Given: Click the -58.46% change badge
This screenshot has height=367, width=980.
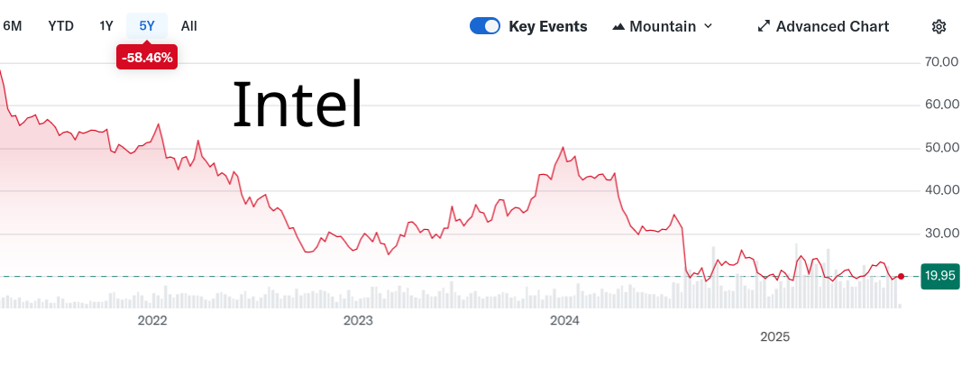Looking at the screenshot, I should pos(147,57).
